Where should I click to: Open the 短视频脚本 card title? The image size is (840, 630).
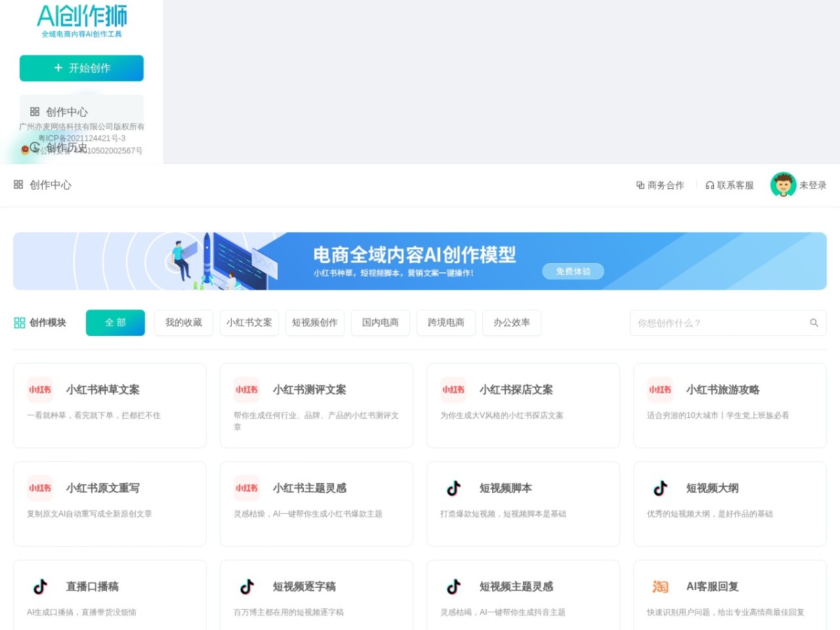point(505,488)
